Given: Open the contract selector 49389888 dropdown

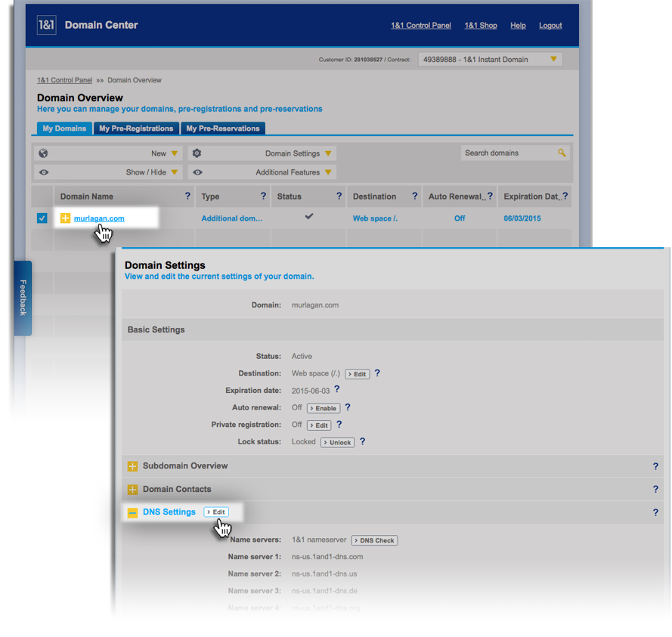Looking at the screenshot, I should tap(490, 60).
